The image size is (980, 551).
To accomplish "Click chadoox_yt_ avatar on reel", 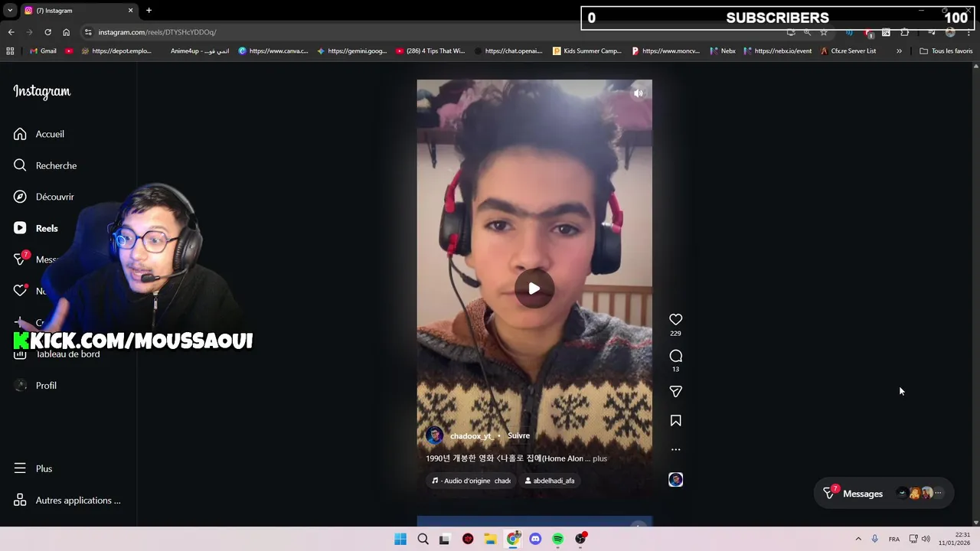I will point(434,435).
